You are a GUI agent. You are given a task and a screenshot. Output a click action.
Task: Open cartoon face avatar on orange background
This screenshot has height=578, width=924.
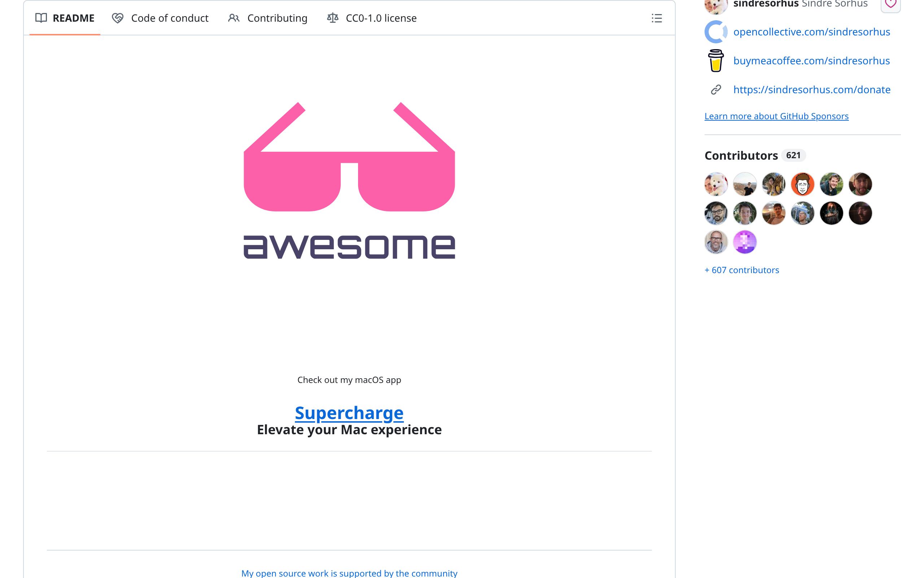coord(803,184)
